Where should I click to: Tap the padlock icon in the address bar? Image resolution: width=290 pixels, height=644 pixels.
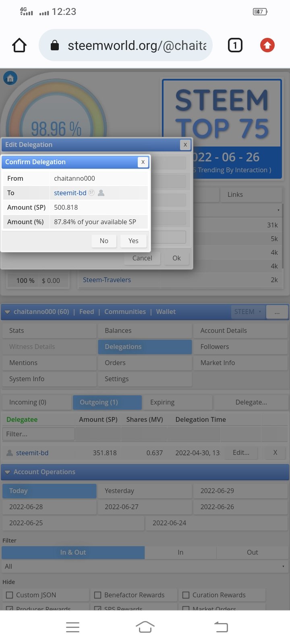coord(55,45)
